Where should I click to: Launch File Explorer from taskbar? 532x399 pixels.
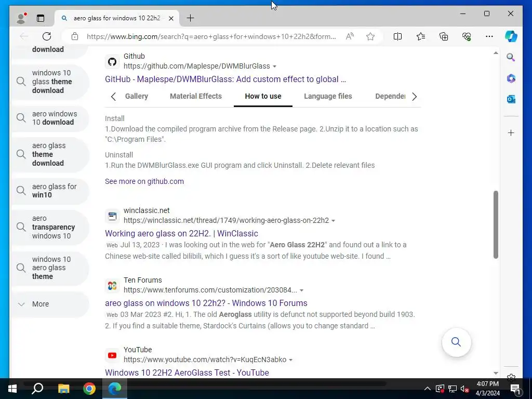click(63, 389)
